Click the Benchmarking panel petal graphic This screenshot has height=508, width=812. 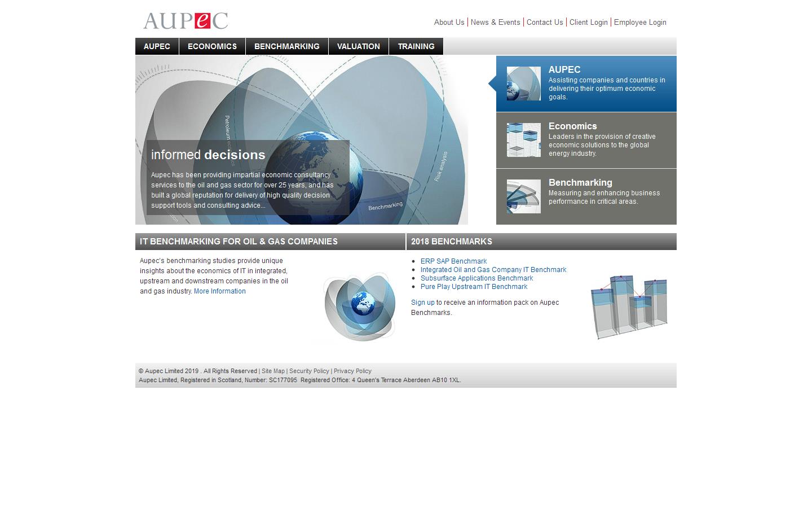point(523,196)
